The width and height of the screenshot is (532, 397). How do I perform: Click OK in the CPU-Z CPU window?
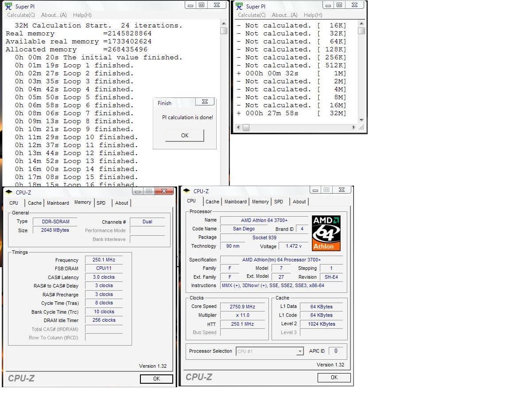[x=334, y=378]
